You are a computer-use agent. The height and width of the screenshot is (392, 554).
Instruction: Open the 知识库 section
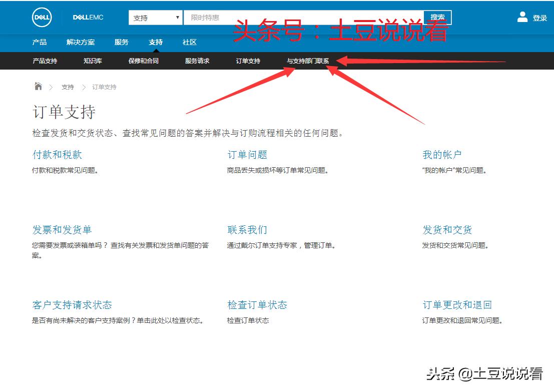coord(92,61)
